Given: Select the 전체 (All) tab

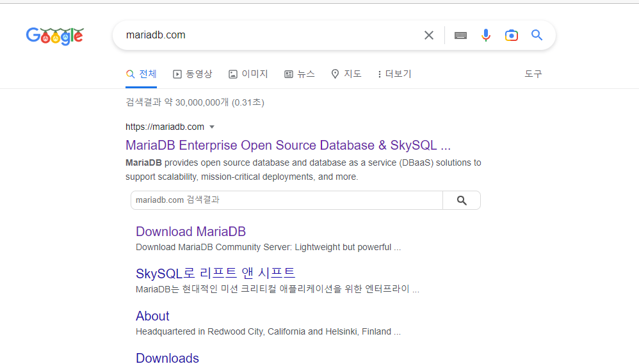Looking at the screenshot, I should coord(141,74).
